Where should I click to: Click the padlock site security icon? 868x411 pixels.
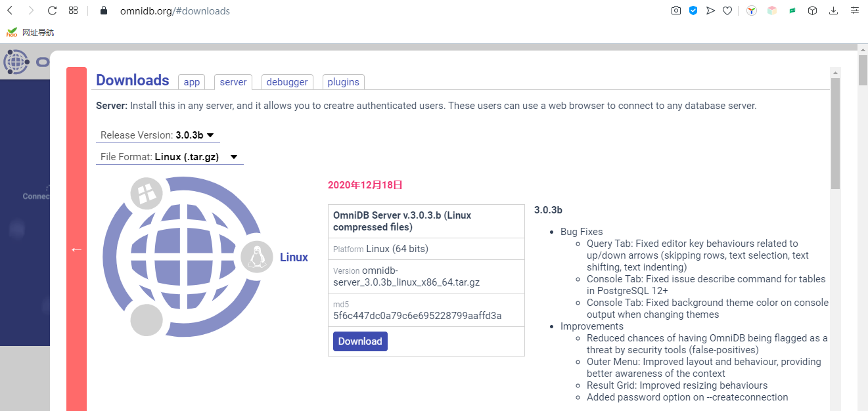[x=103, y=11]
